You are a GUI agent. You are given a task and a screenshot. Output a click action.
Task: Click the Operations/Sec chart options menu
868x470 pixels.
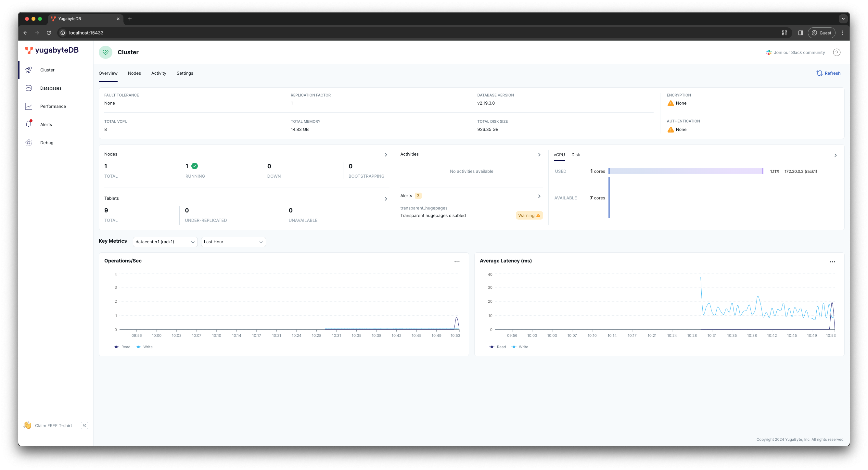(456, 261)
